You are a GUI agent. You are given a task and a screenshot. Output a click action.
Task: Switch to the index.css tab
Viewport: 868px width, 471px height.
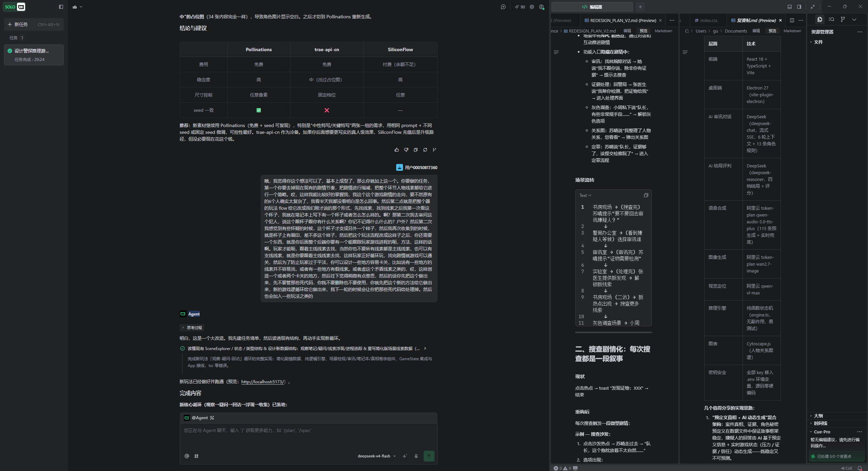706,20
